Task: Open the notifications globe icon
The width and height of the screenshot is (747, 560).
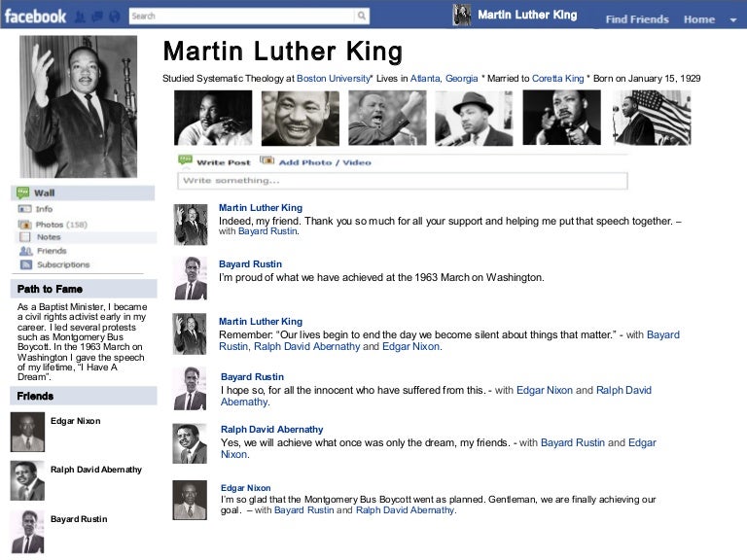Action: point(114,17)
